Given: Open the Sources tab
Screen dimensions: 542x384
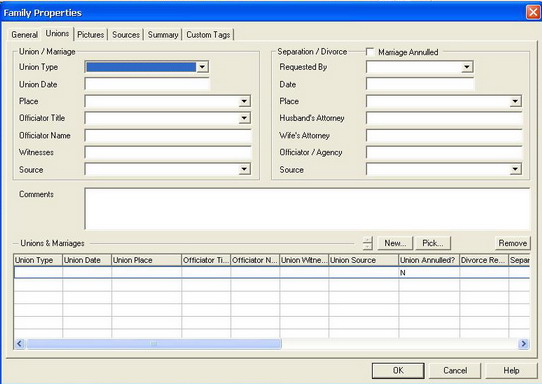Looking at the screenshot, I should pyautogui.click(x=126, y=35).
